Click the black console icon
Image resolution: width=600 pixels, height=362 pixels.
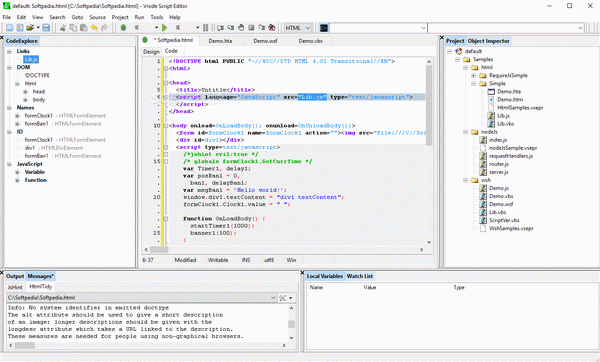point(324,28)
